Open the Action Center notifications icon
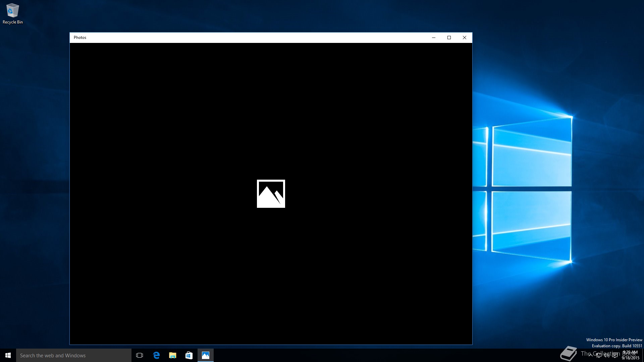Viewport: 644px width, 362px height. click(x=615, y=355)
